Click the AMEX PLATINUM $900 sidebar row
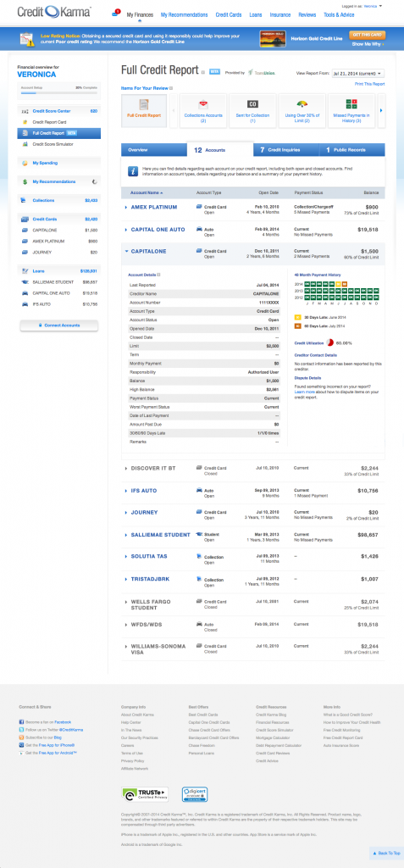This screenshot has height=868, width=404. tap(59, 242)
